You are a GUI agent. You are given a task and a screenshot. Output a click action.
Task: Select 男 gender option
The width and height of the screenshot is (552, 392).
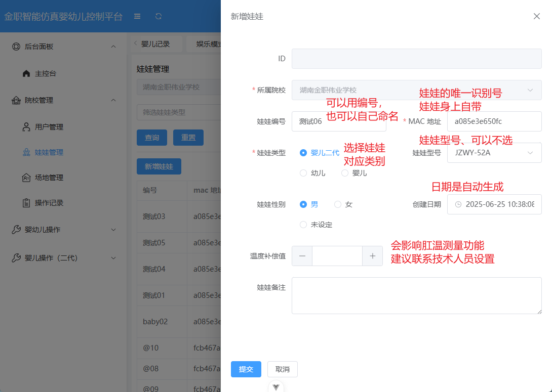tap(309, 204)
